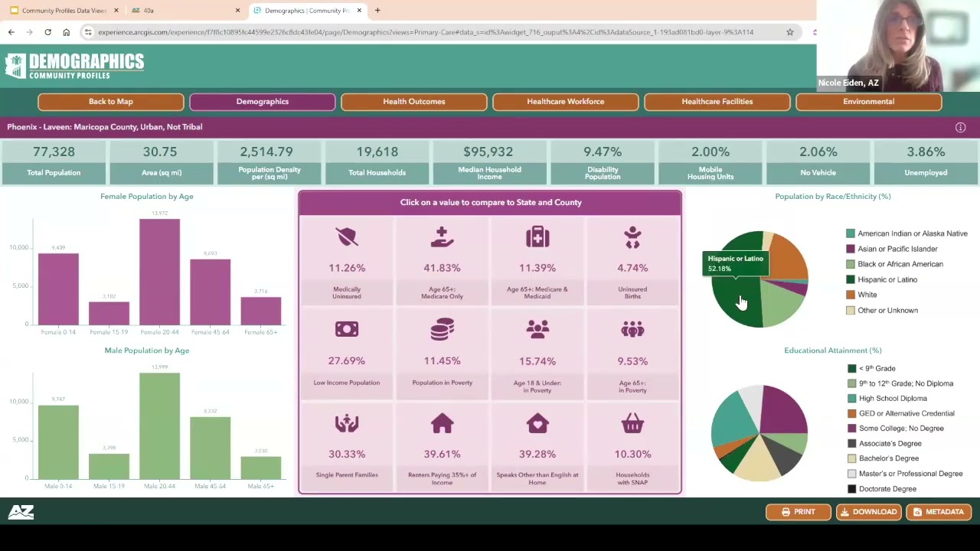
Task: Open a new browser tab
Action: point(377,11)
